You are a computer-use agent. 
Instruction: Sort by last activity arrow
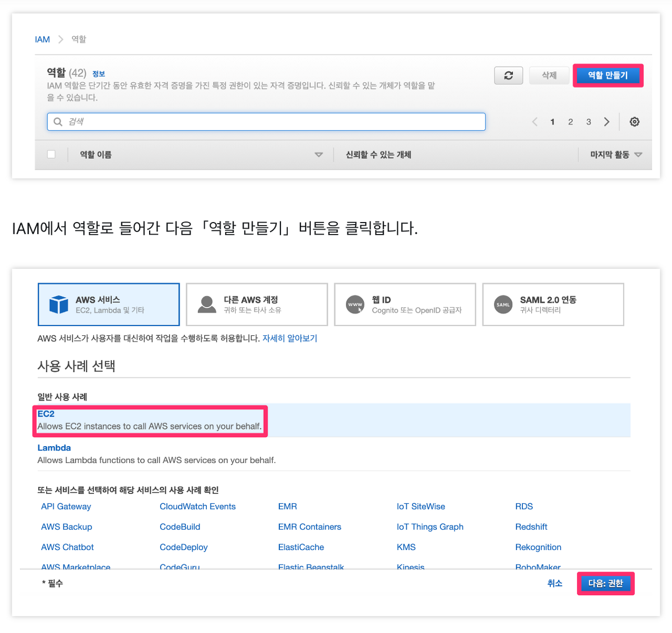click(x=638, y=155)
